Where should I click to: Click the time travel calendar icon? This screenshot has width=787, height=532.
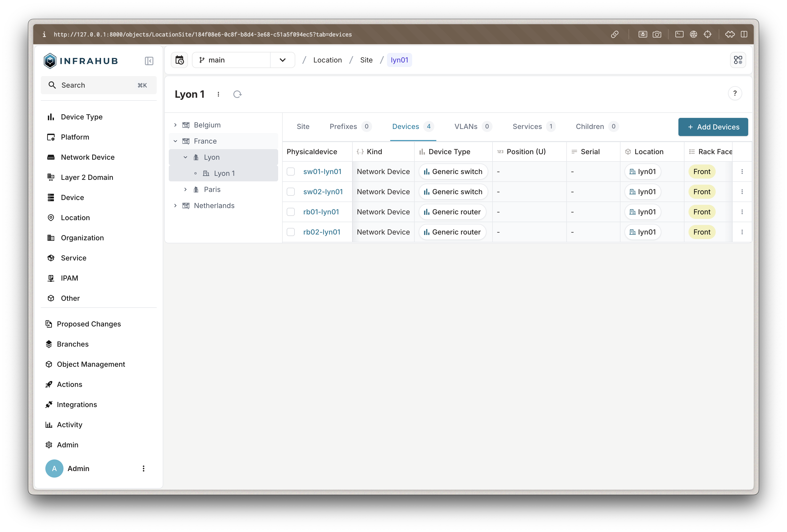pos(179,60)
